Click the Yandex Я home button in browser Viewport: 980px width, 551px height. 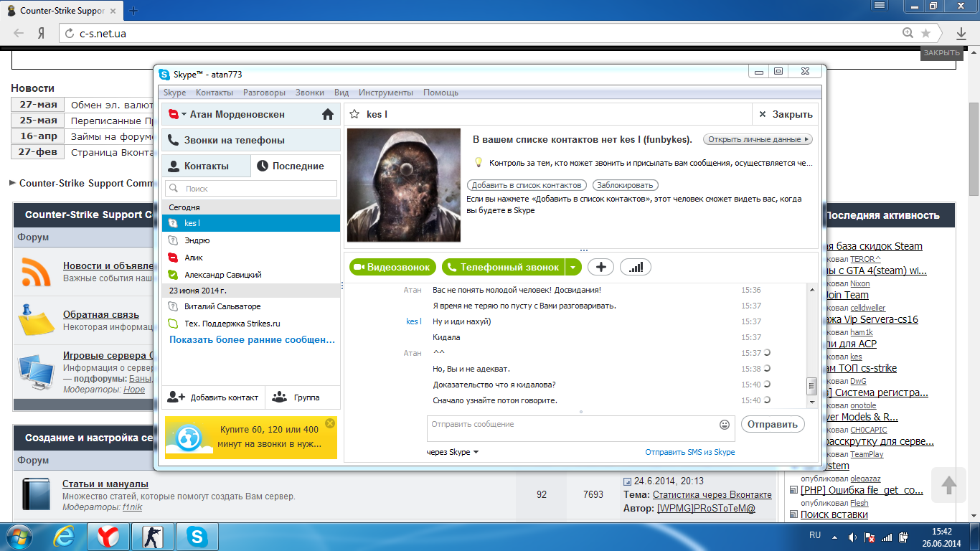42,33
